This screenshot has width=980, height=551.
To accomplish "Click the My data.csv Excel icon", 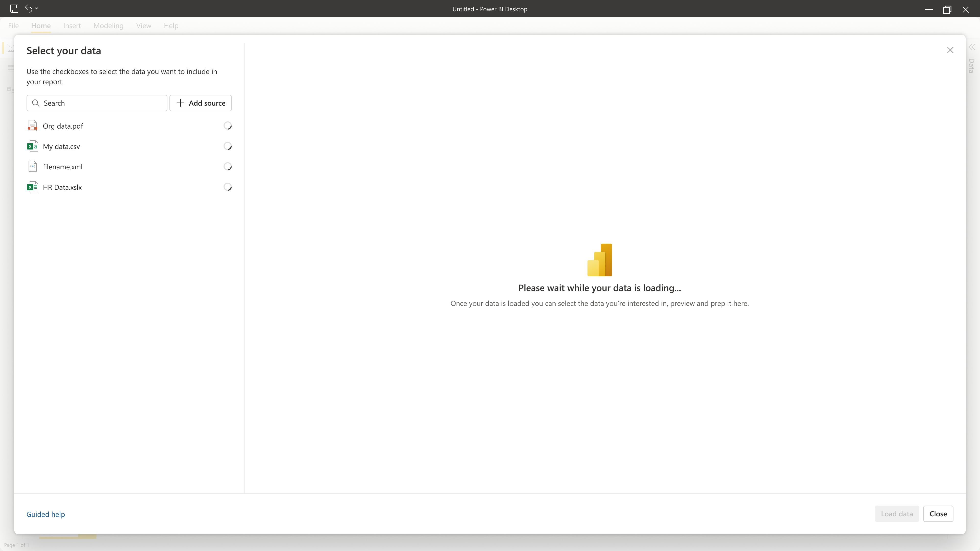I will pos(33,146).
